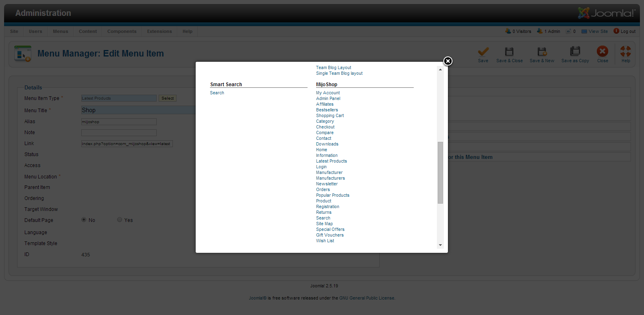This screenshot has width=644, height=315.
Task: Click the Link input field
Action: coord(127,143)
